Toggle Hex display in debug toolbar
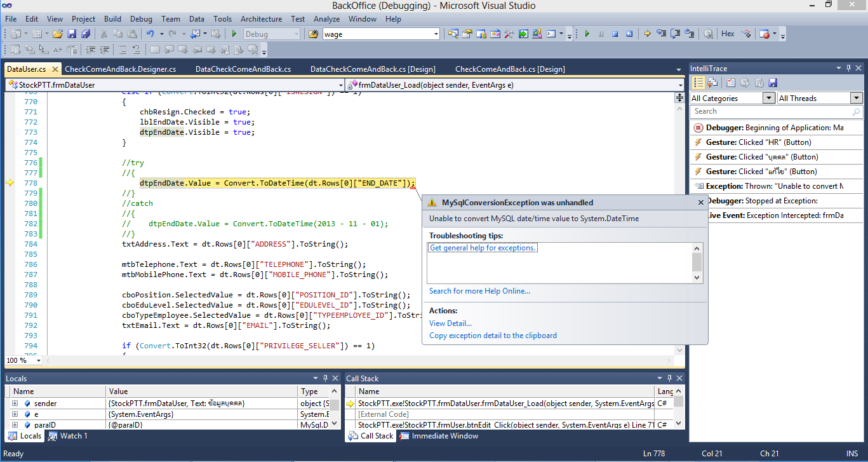The height and width of the screenshot is (462, 868). click(x=728, y=34)
